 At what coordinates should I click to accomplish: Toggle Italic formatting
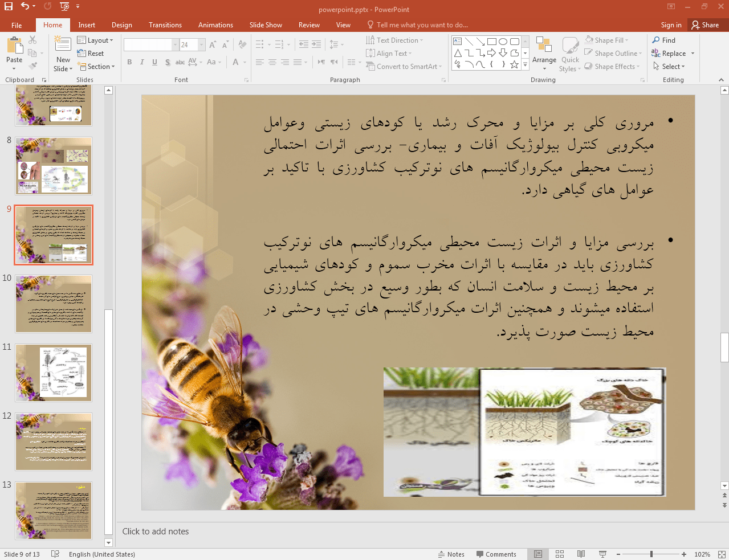142,62
